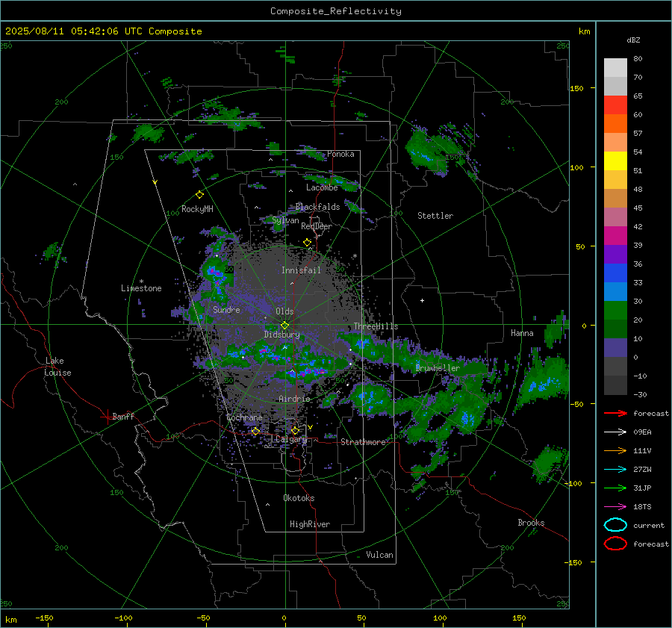Select the magenta 39-42 dBZ color swatch
This screenshot has width=672, height=628.
pyautogui.click(x=615, y=236)
